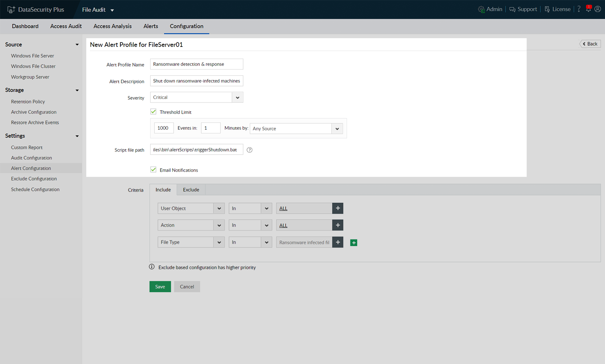The width and height of the screenshot is (605, 364).
Task: Click the Alert Profile Name input field
Action: point(197,64)
